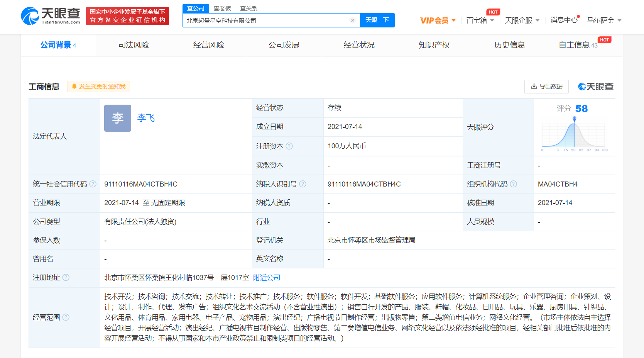Select credit code 91110116MA04CTBH4C under 统一社会信用代码
The width and height of the screenshot is (644, 358).
141,184
